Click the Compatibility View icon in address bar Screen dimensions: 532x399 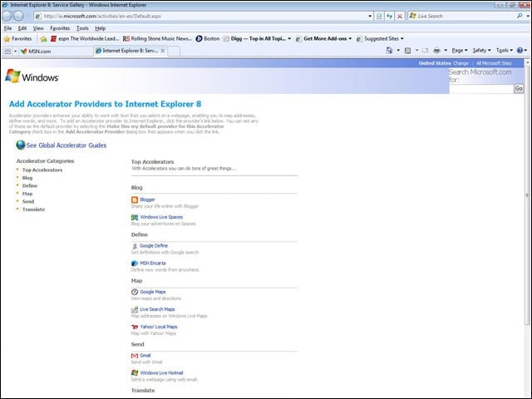(379, 16)
